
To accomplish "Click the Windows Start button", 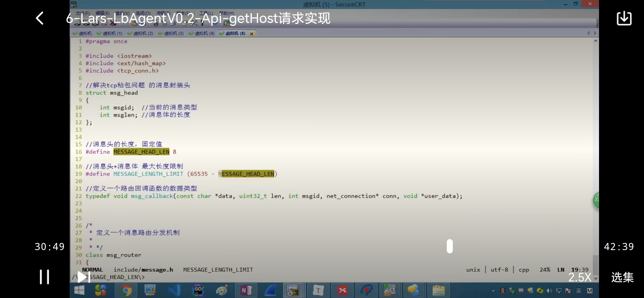I will coord(79,290).
